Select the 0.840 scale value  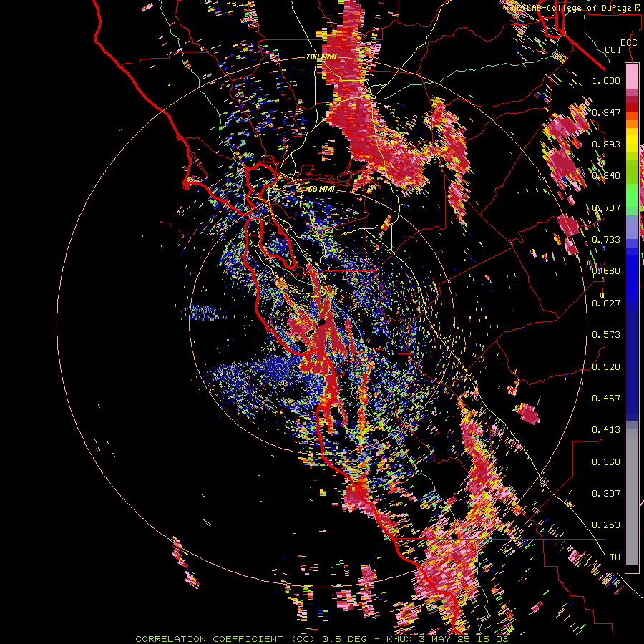coord(606,176)
